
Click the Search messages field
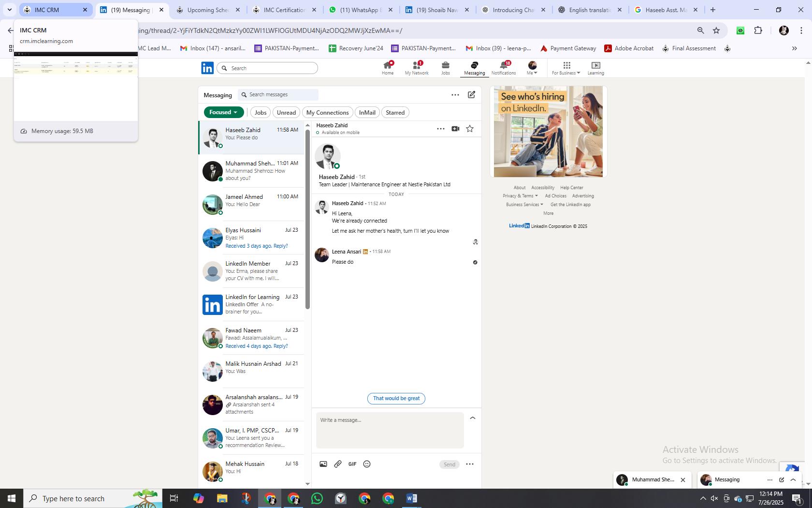[x=278, y=95]
